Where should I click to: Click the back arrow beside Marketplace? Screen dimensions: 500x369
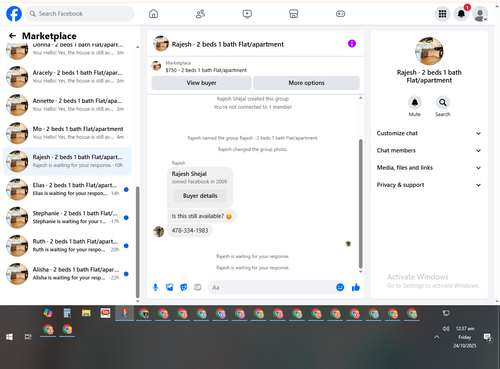pos(12,36)
